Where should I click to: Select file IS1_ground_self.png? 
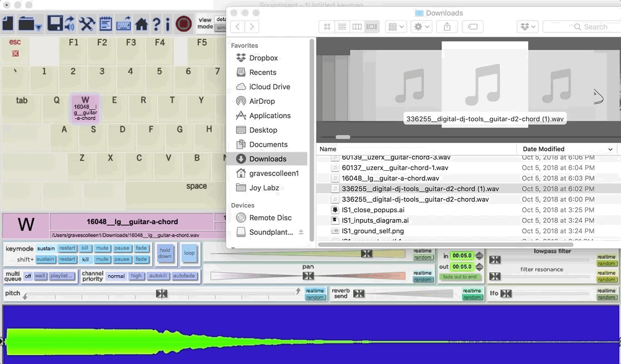tap(373, 231)
